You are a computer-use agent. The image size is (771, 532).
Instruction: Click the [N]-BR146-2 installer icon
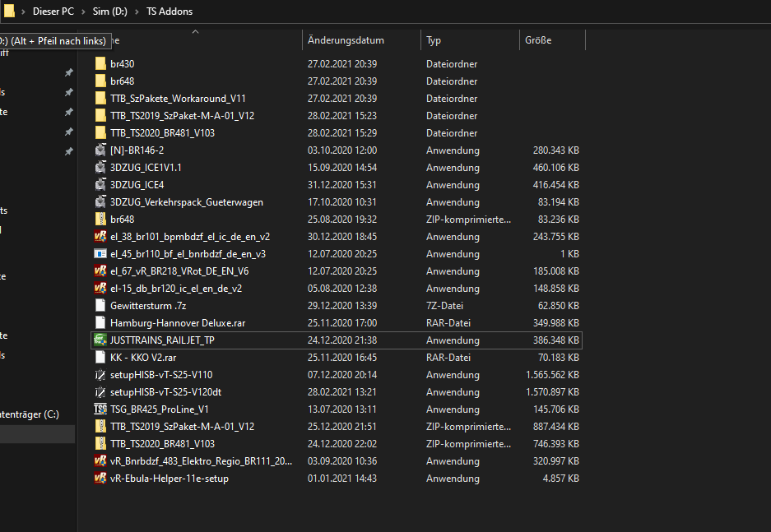(x=100, y=150)
